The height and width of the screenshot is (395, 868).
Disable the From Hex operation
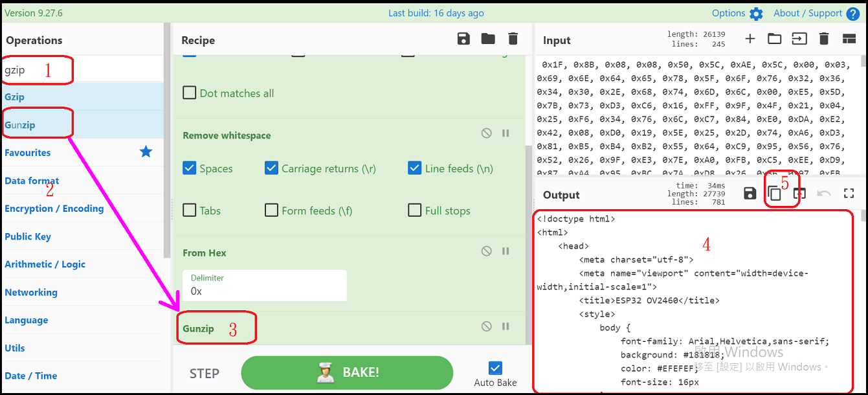click(x=486, y=251)
